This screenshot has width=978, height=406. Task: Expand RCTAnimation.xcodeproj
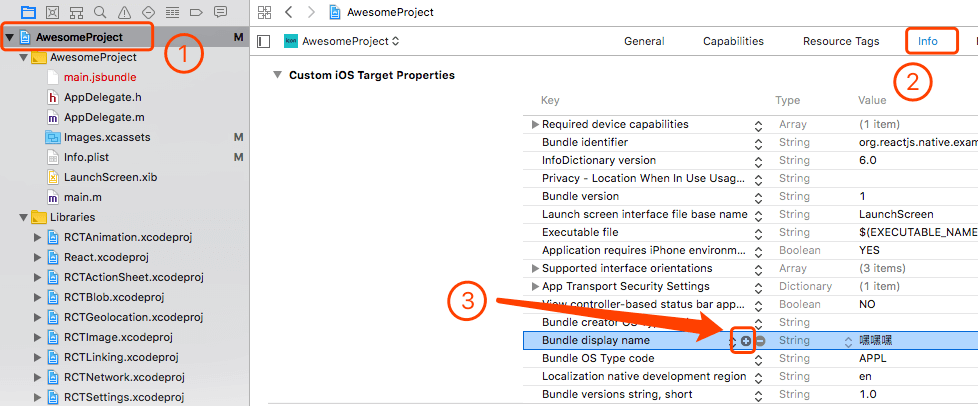[x=37, y=237]
